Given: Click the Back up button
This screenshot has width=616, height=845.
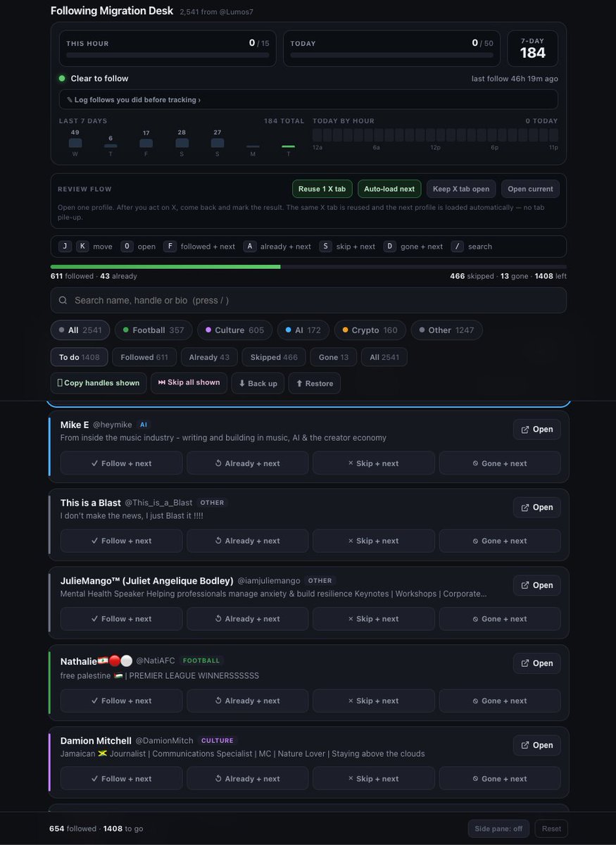Looking at the screenshot, I should coord(258,383).
